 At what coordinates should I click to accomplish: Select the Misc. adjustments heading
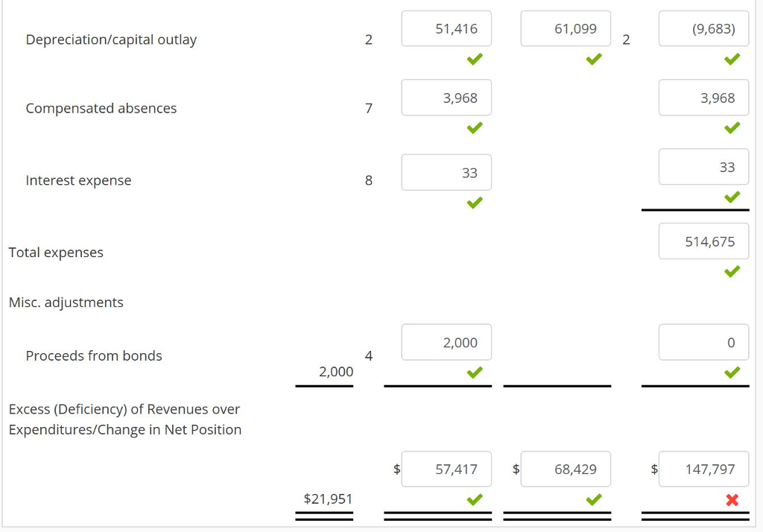point(66,302)
